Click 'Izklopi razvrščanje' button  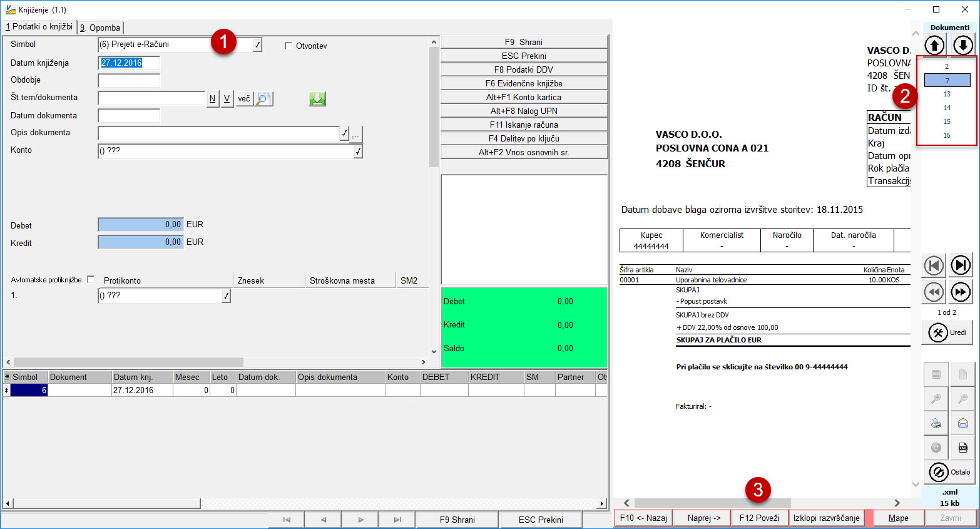pos(826,518)
